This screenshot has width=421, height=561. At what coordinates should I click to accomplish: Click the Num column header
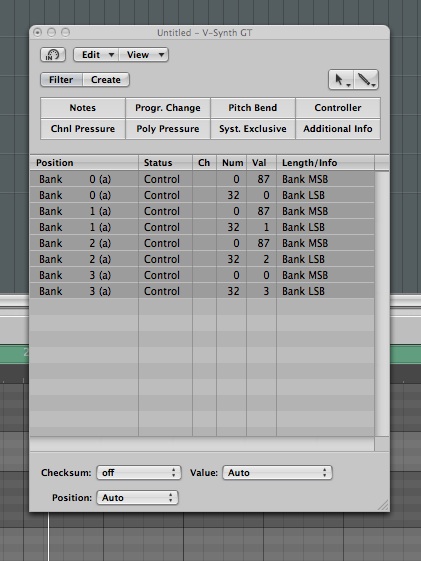click(x=231, y=163)
